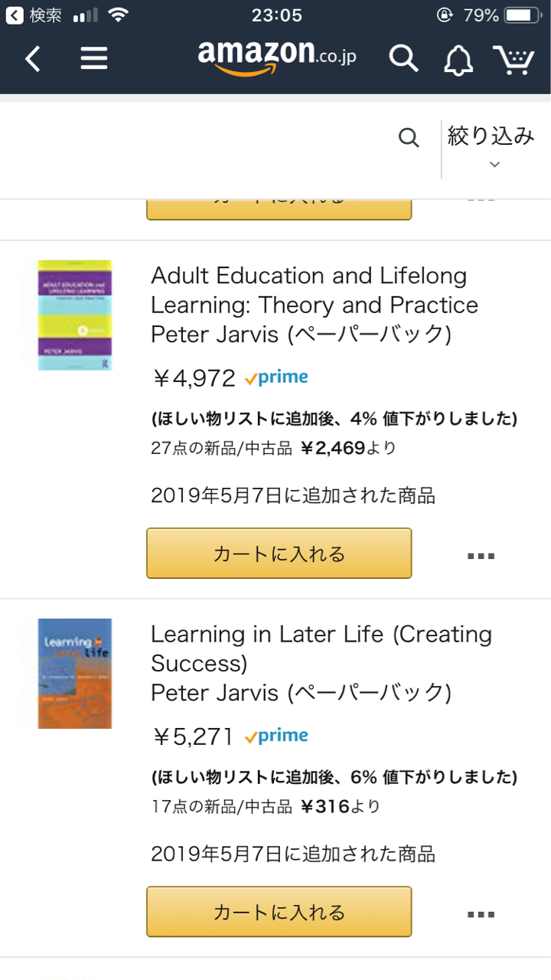Add Learning in Later Life to cart

[x=279, y=912]
